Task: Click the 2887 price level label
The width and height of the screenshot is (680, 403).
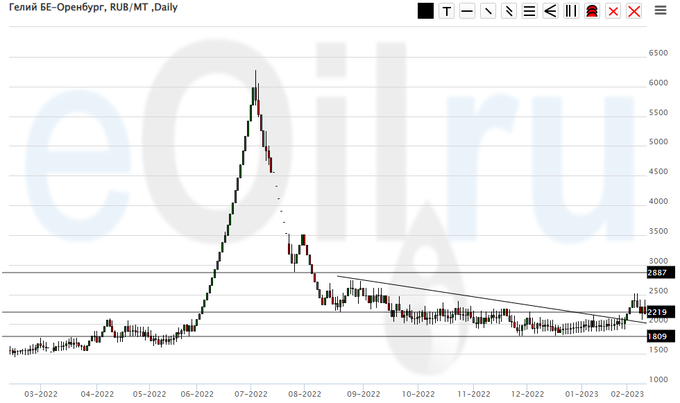Action: (657, 272)
